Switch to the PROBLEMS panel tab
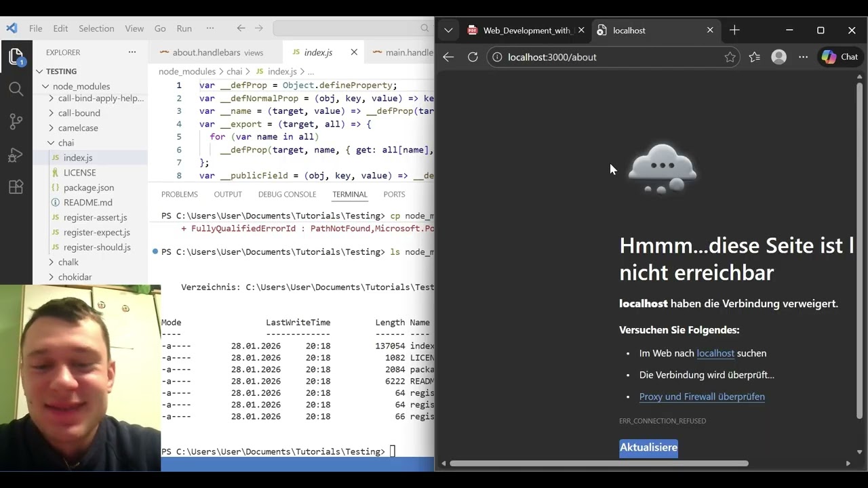 coord(180,195)
